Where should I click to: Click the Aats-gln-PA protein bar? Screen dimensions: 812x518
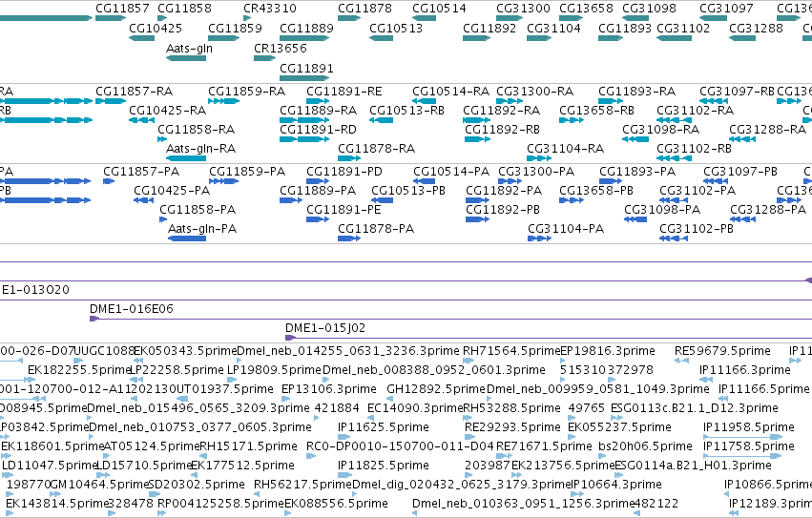(187, 238)
